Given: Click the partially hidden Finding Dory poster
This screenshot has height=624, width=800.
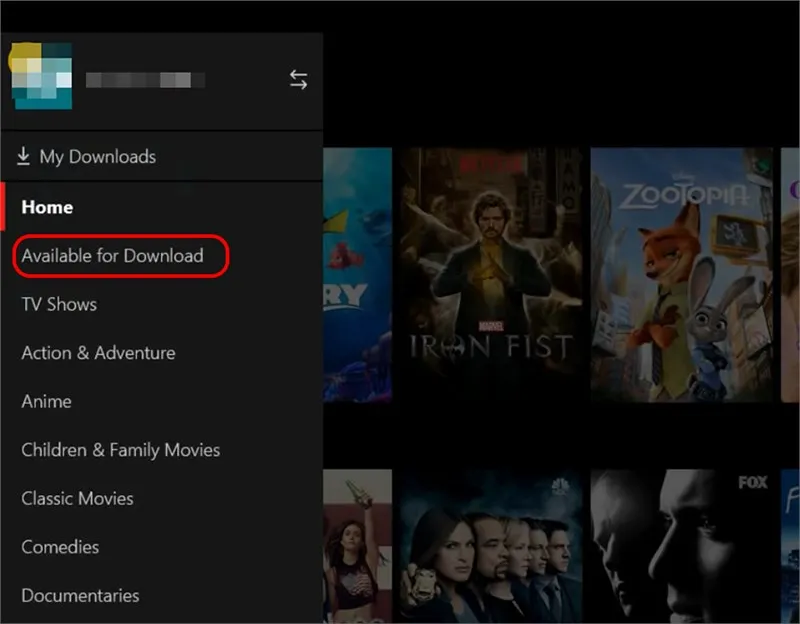Looking at the screenshot, I should 357,274.
